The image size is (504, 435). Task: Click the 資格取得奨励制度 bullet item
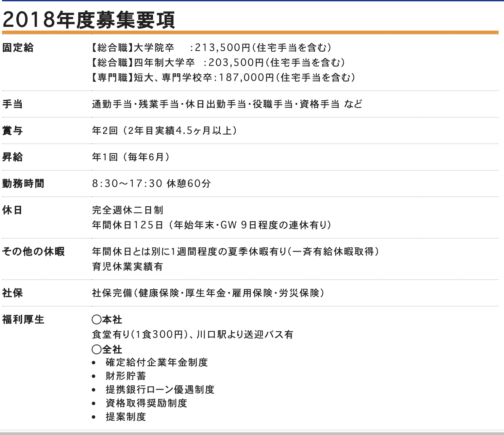146,403
